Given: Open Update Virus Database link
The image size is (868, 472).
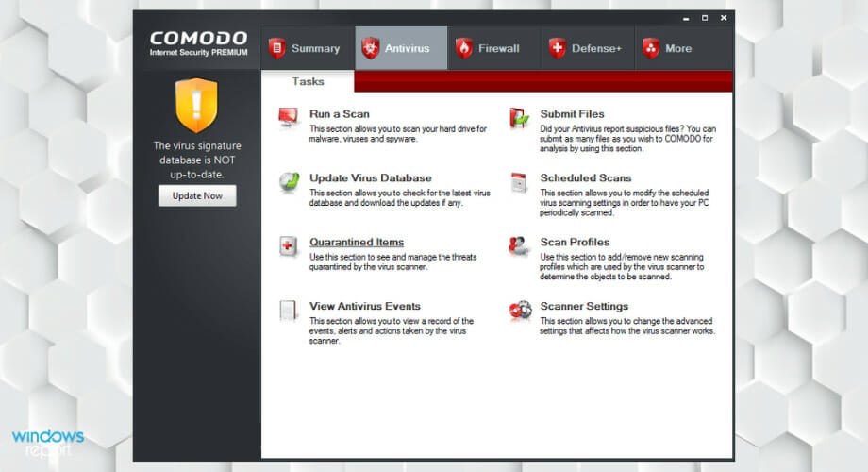Looking at the screenshot, I should (371, 177).
